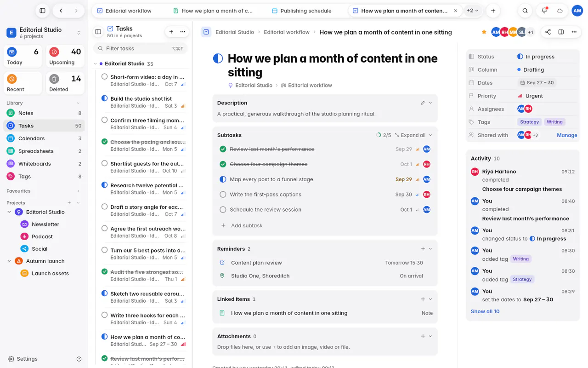
Task: Expand the '+2' hidden tabs dropdown
Action: click(472, 10)
